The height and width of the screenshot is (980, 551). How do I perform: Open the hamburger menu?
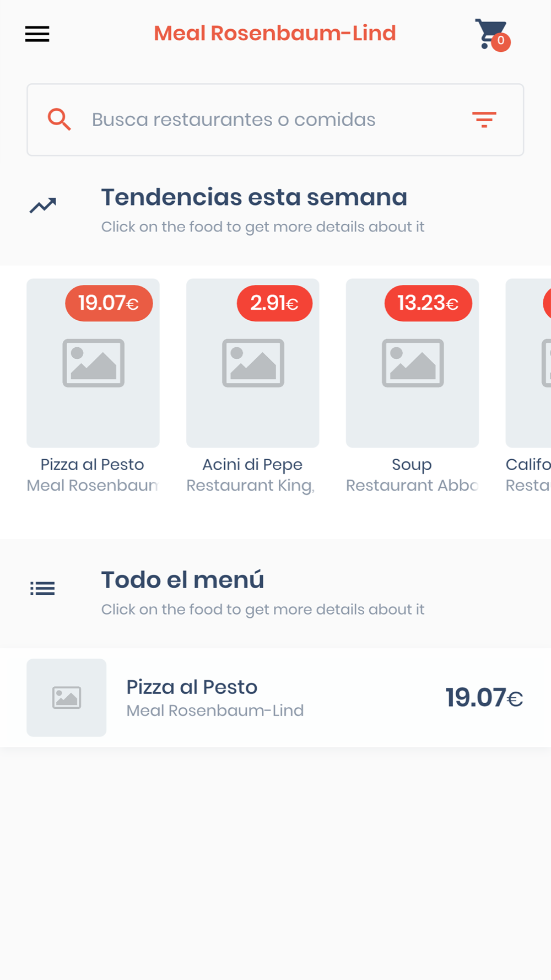click(37, 34)
